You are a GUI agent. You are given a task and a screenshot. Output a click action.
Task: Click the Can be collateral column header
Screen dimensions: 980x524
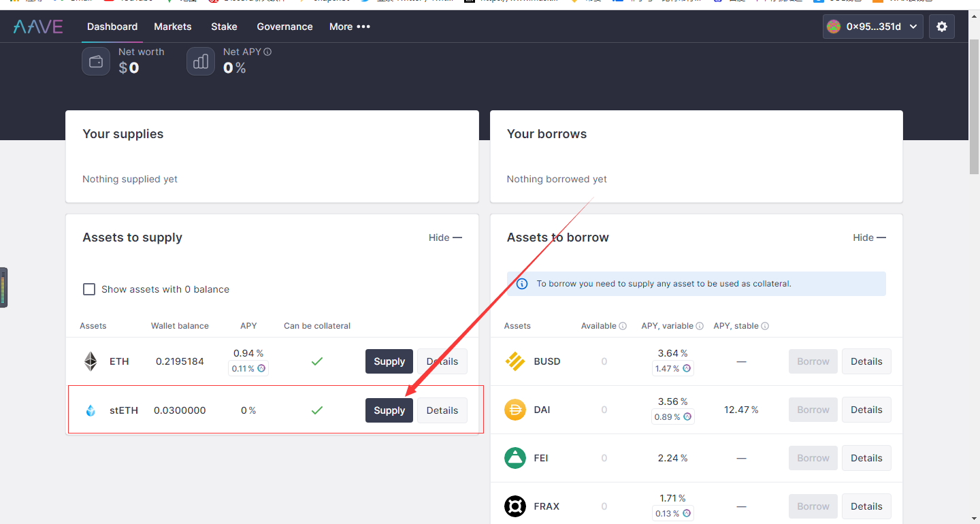(317, 326)
